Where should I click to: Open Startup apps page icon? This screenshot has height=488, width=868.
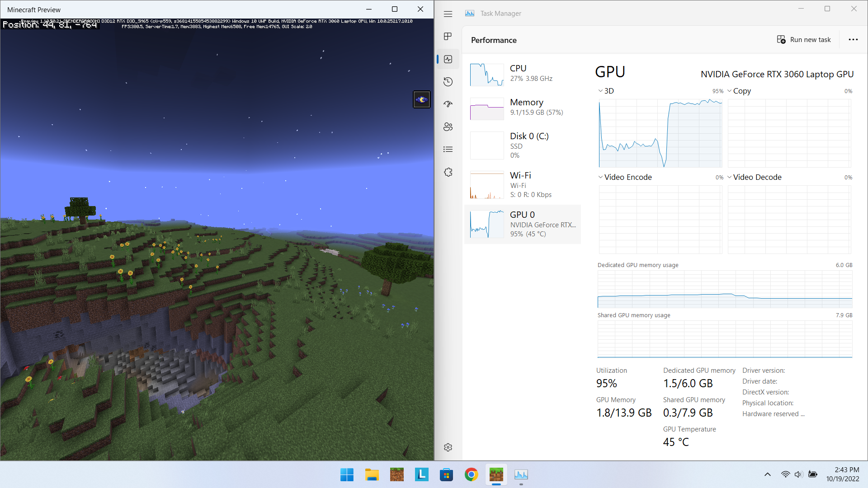pos(448,104)
